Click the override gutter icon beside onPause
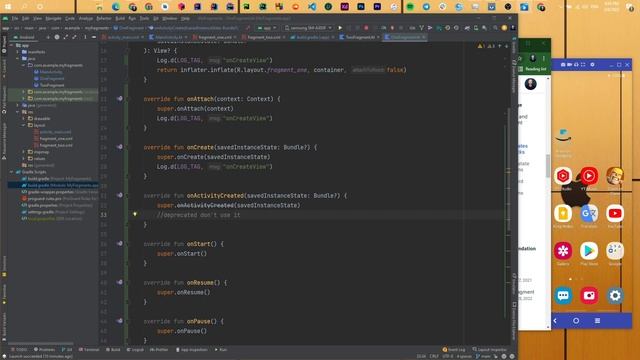 tap(120, 321)
